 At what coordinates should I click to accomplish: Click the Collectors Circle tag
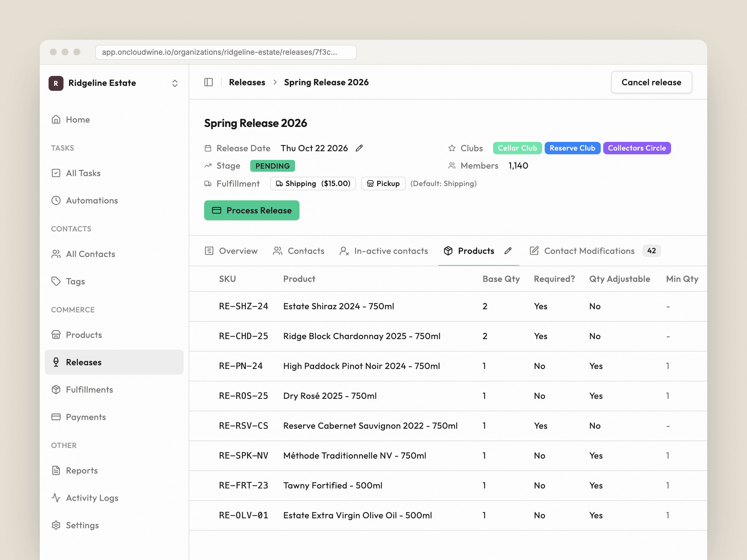[x=637, y=148]
